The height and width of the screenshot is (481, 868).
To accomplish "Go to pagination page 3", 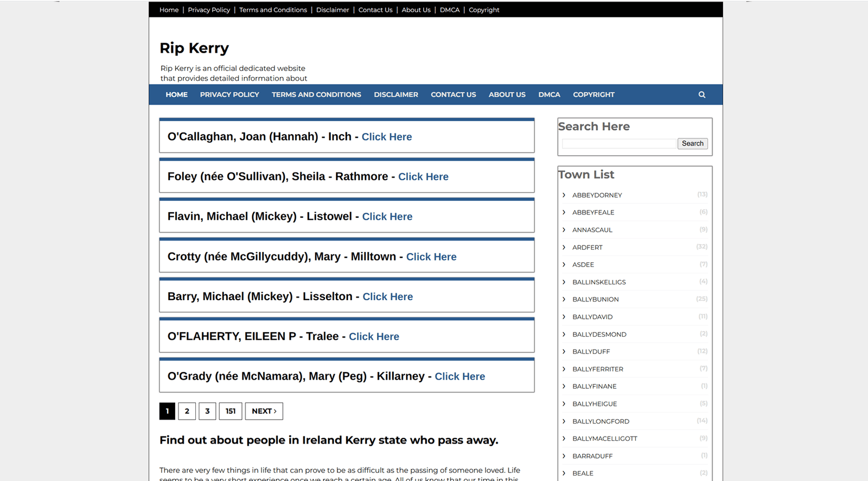I will pos(207,411).
